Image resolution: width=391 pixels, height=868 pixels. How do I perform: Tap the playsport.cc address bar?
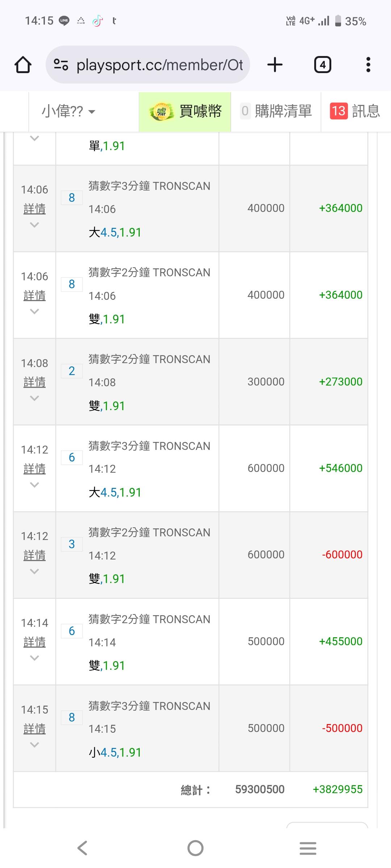point(159,65)
